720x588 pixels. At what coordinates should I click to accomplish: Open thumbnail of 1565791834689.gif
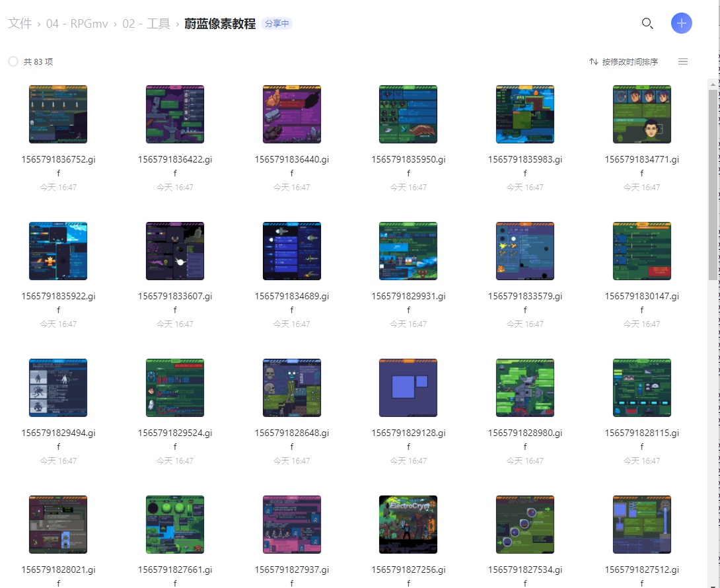tap(291, 251)
